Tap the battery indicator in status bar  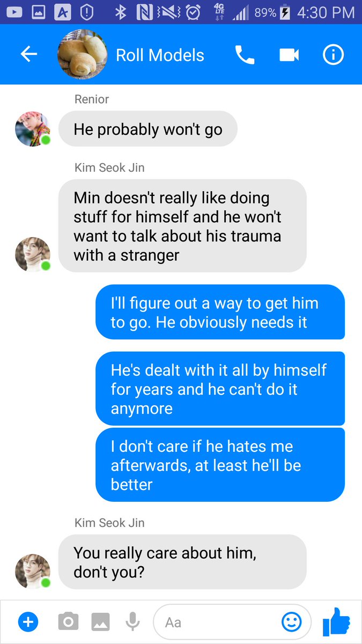click(x=285, y=12)
